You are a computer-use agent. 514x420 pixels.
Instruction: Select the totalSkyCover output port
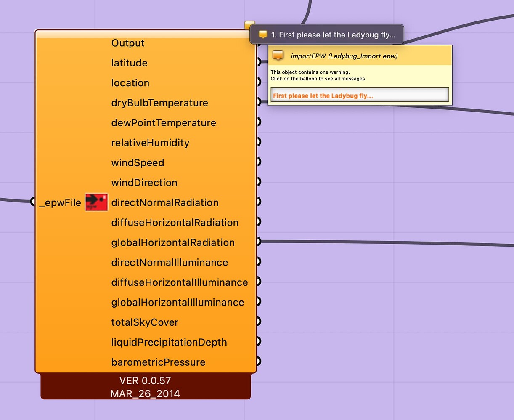pos(258,321)
